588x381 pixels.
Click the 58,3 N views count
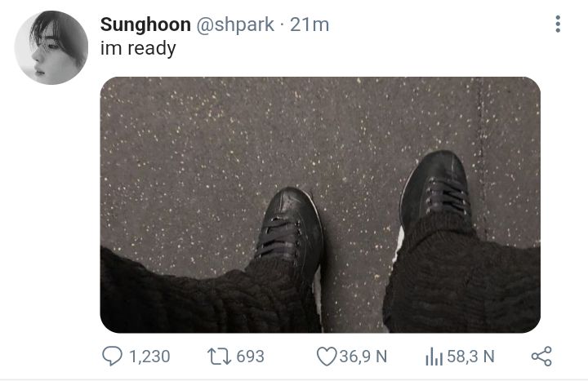(470, 357)
